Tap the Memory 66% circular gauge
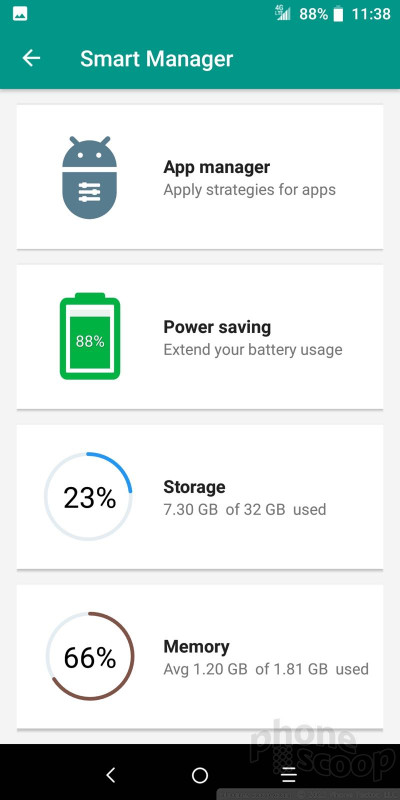 click(x=90, y=656)
